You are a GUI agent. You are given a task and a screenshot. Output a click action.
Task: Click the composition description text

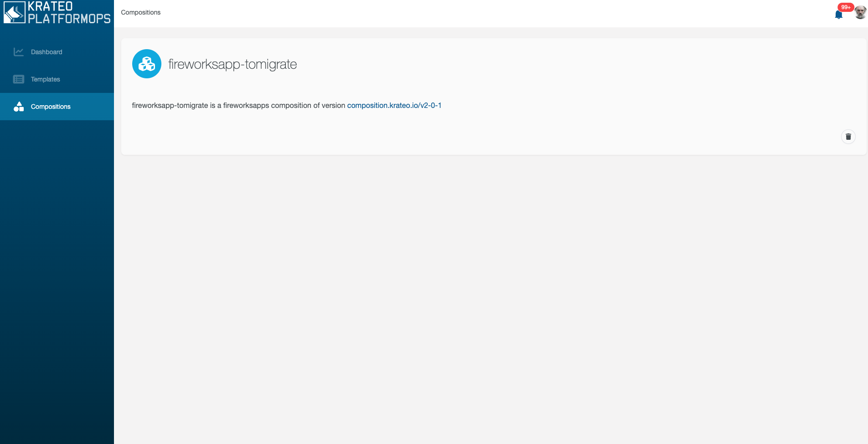coord(287,105)
